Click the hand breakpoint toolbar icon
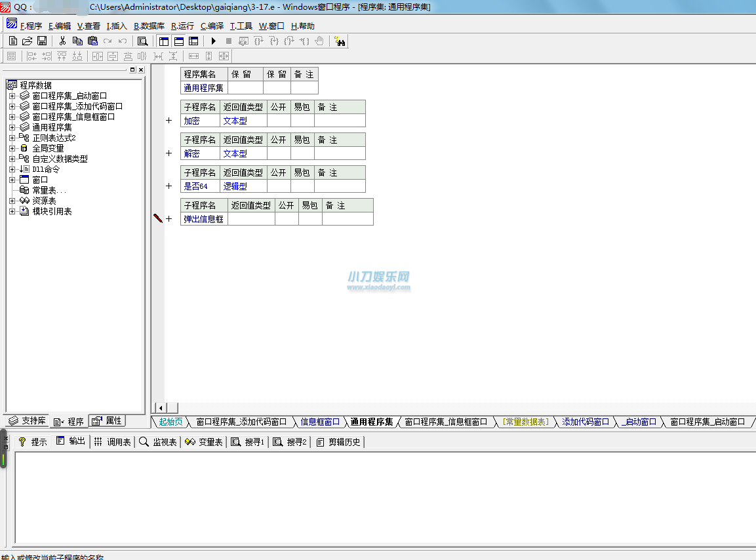 point(319,41)
